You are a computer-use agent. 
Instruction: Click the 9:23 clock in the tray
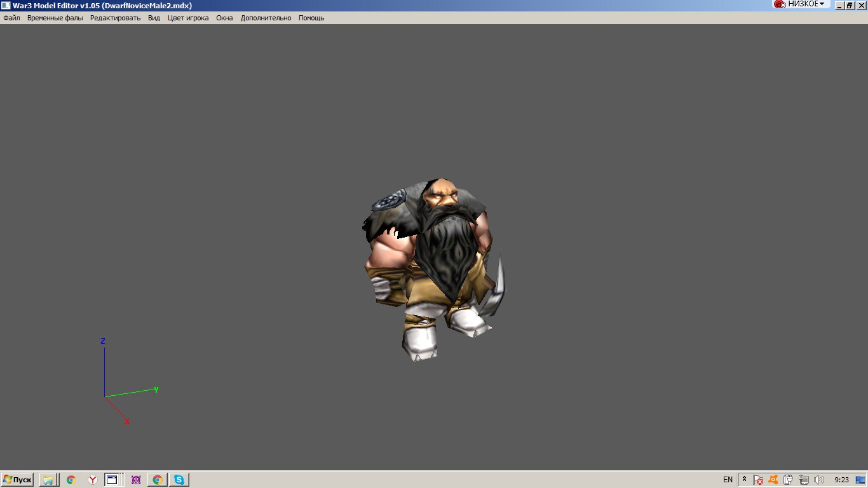(x=841, y=480)
